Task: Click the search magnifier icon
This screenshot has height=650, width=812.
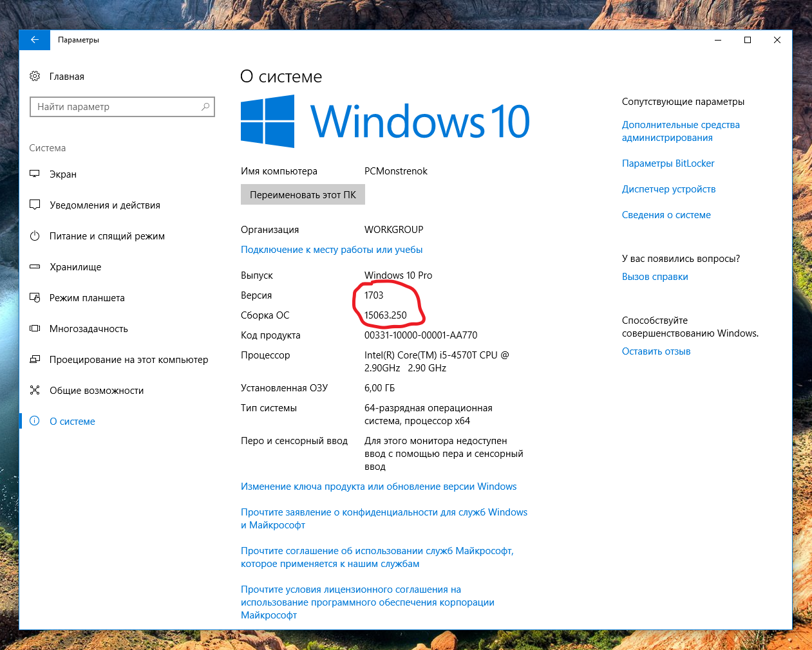Action: point(205,107)
